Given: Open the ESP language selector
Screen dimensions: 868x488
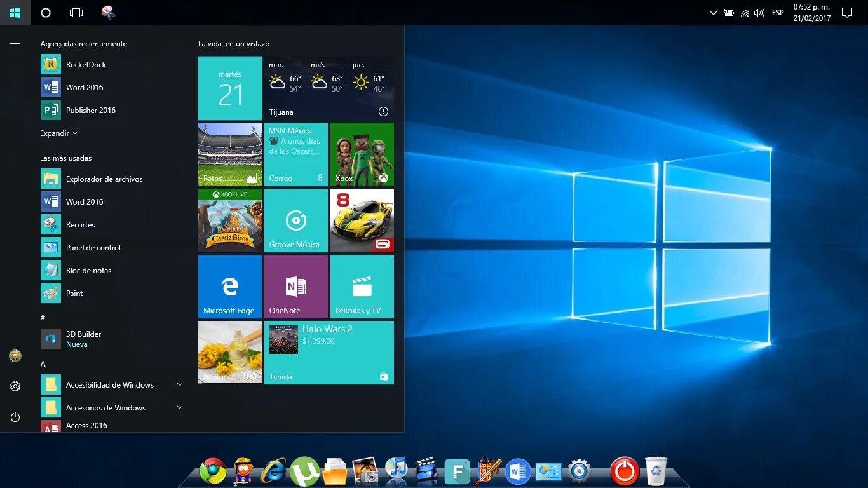Looking at the screenshot, I should tap(778, 13).
